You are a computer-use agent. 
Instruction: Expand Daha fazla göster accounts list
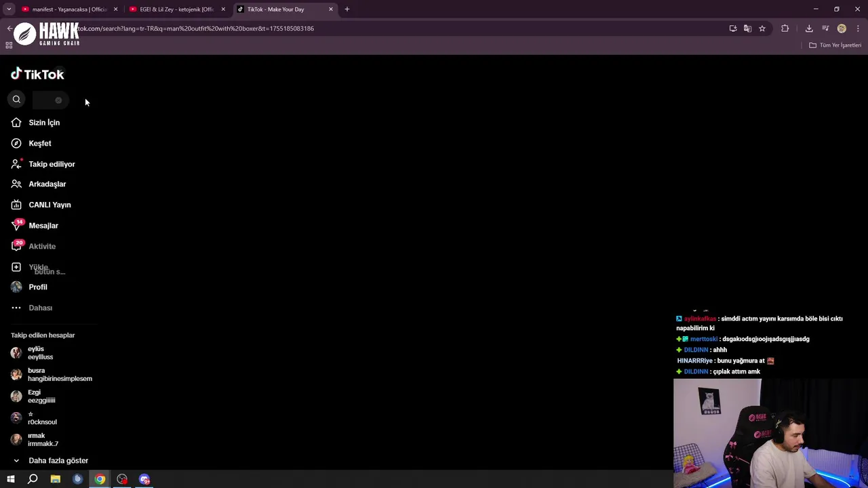[x=50, y=461]
